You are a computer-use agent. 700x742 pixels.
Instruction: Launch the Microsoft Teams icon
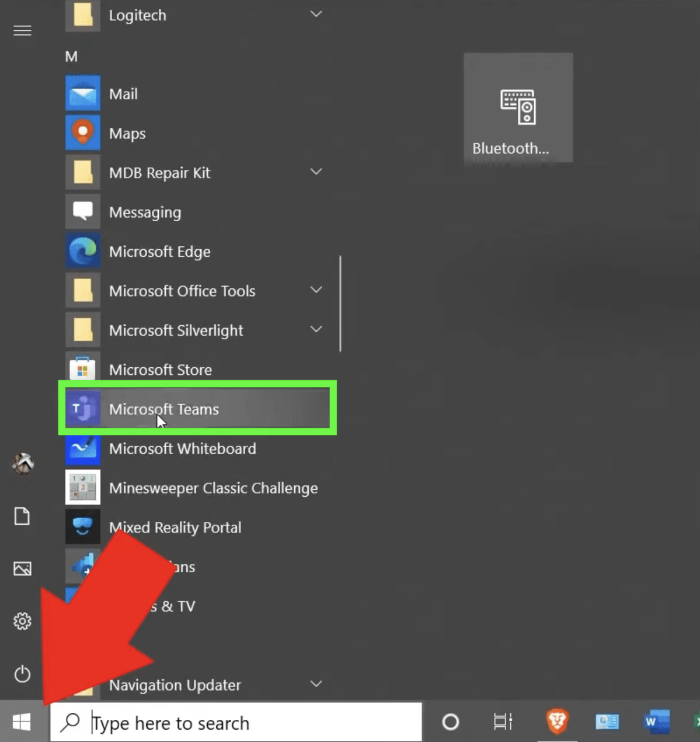pos(82,409)
